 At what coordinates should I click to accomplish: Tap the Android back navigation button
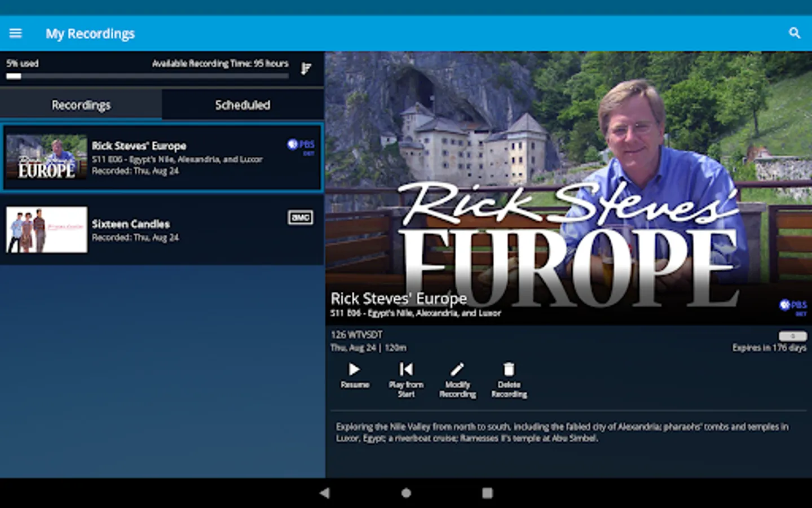(x=324, y=493)
